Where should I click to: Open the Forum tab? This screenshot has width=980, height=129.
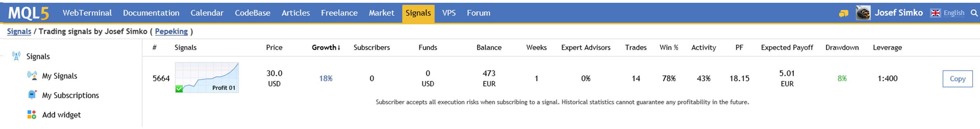479,13
